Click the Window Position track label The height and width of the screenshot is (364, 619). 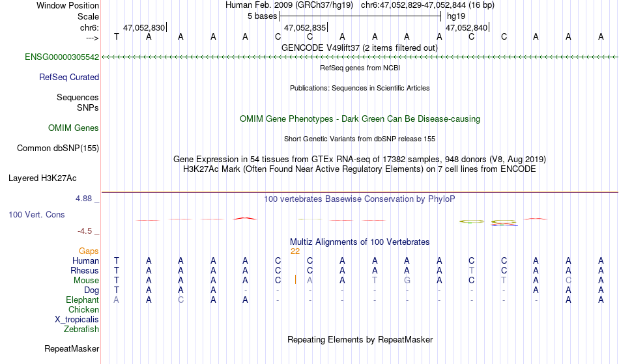click(68, 5)
